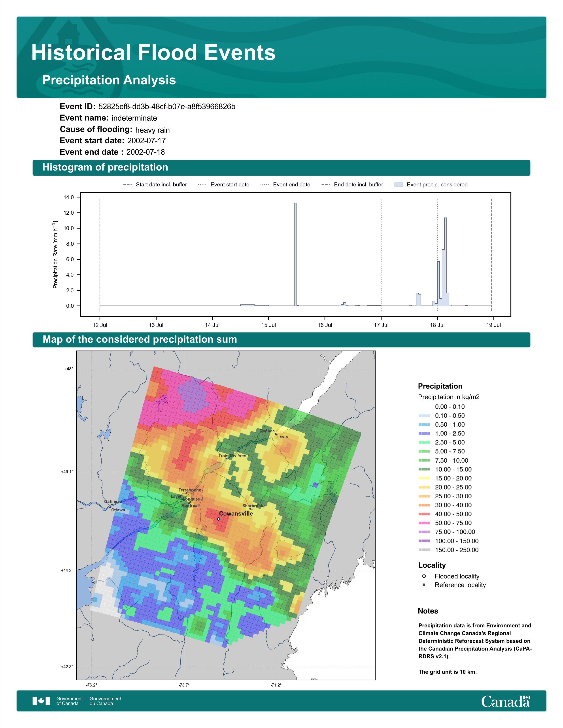563x728 pixels.
Task: Click the 'Gouvernement du Canada' footer text
Action: click(105, 701)
